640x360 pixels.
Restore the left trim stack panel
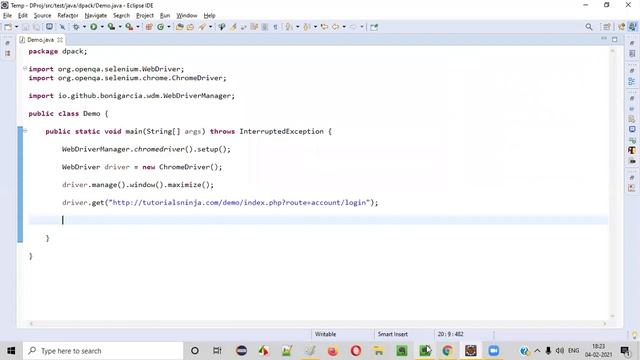point(7,43)
